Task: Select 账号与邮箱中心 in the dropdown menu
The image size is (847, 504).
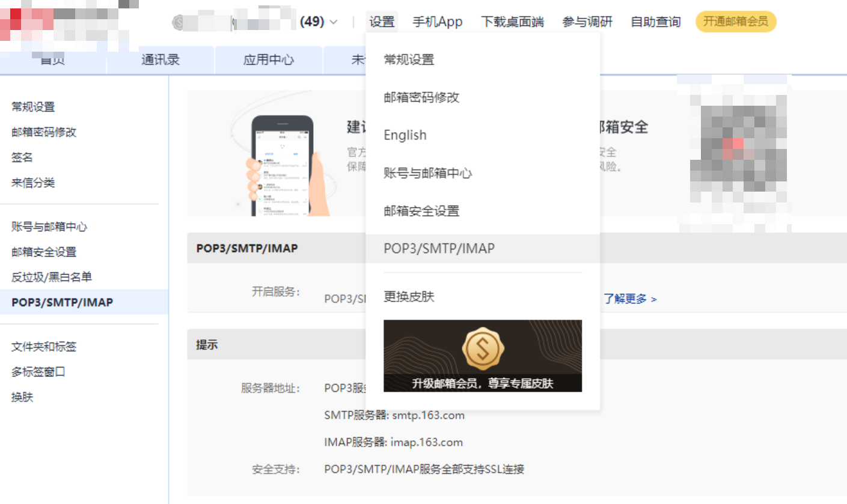Action: pos(483,173)
